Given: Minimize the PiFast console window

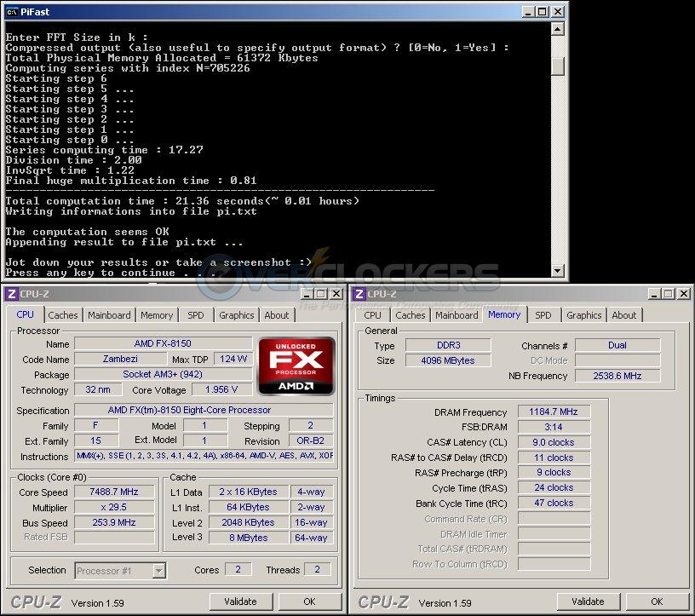Looking at the screenshot, I should pyautogui.click(x=527, y=12).
